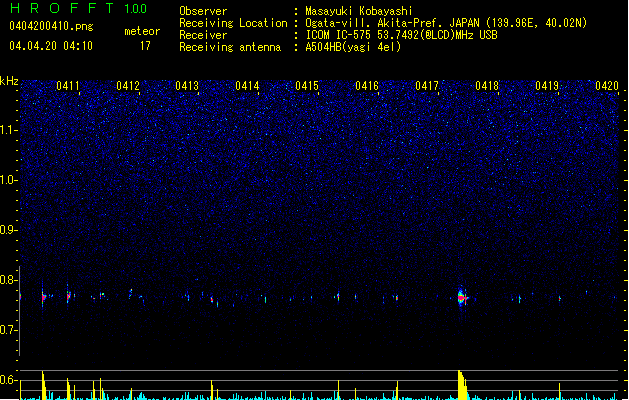
Task: Click the 0419 time marker
Action: (x=547, y=86)
